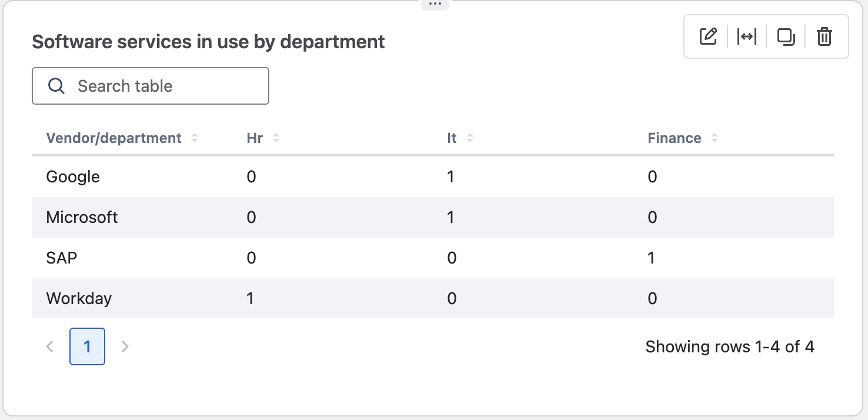Click the Hr value in the Google row
This screenshot has width=868, height=420.
coord(252,177)
